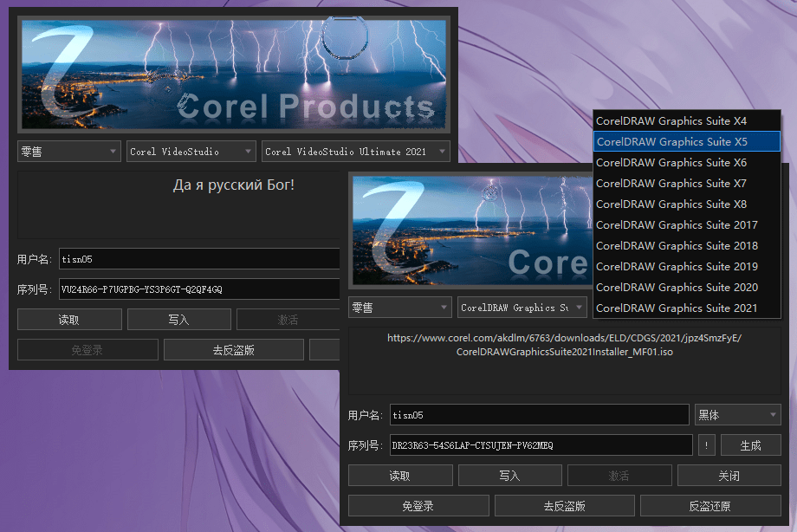Click 写入 button in front window
Screen dimensions: 797x532
click(x=509, y=476)
